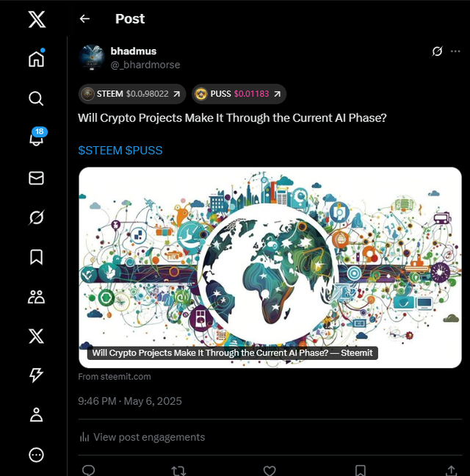Open the PUSS price ticker chip
470x476 pixels.
click(x=239, y=94)
